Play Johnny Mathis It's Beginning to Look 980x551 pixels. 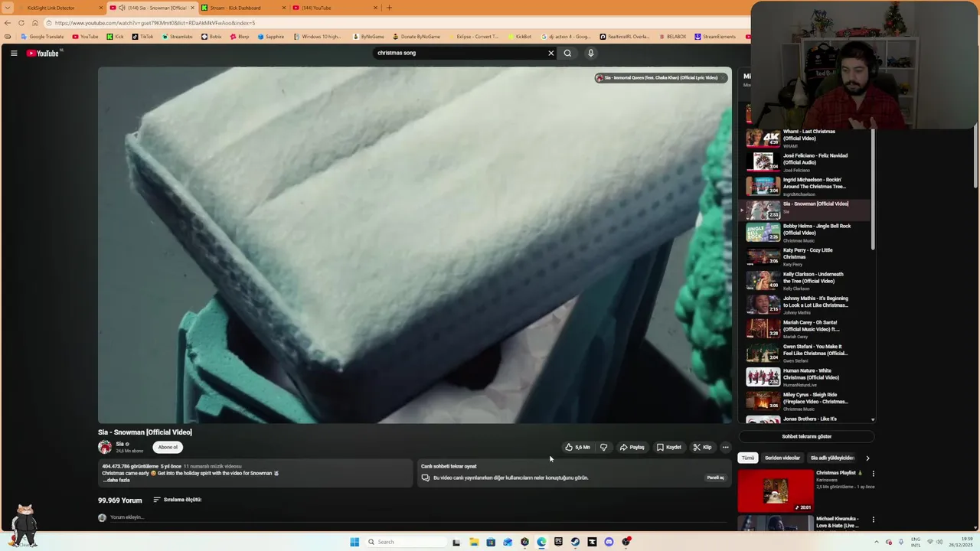805,305
